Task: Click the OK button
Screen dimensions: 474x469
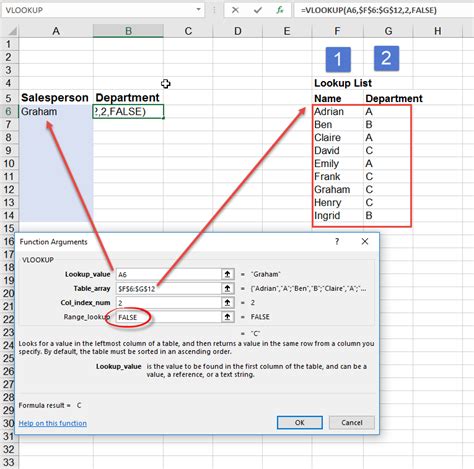Action: [300, 422]
